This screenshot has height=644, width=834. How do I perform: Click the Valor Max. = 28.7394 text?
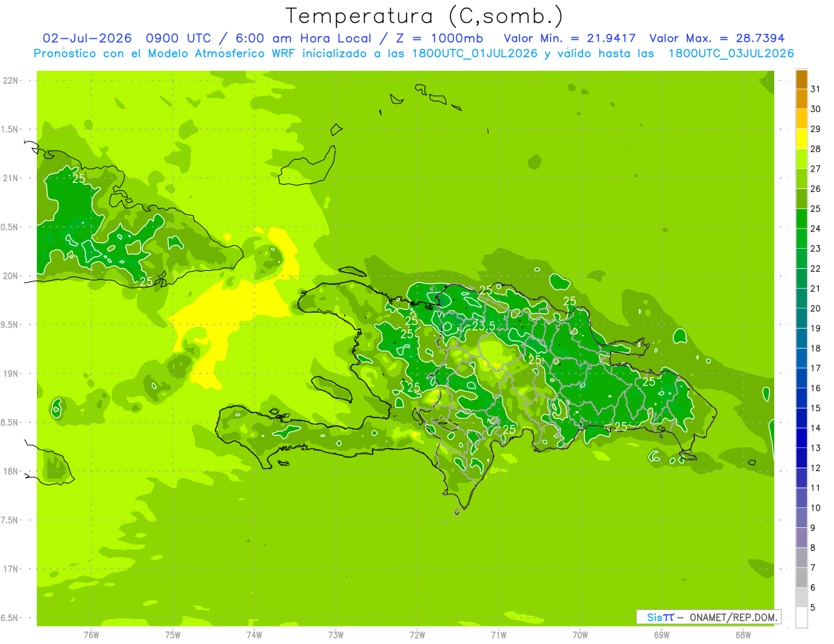click(x=717, y=38)
